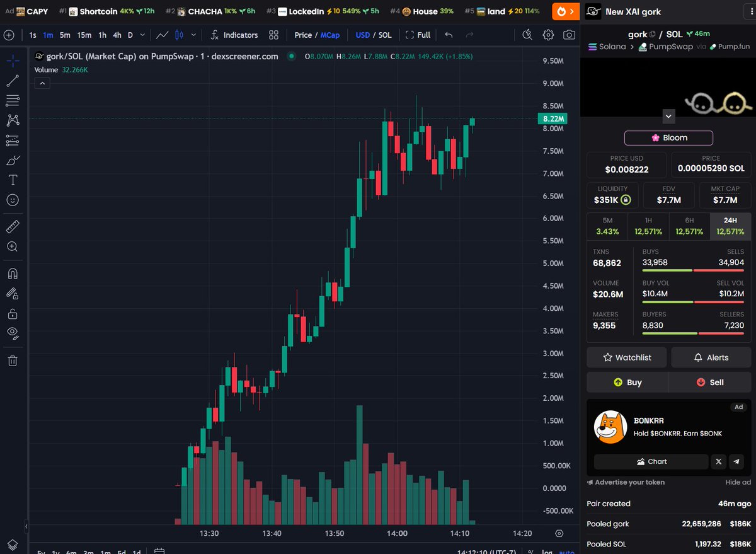Viewport: 756px width, 554px height.
Task: Open trending #1 Shortcoin ticker
Action: (x=106, y=11)
